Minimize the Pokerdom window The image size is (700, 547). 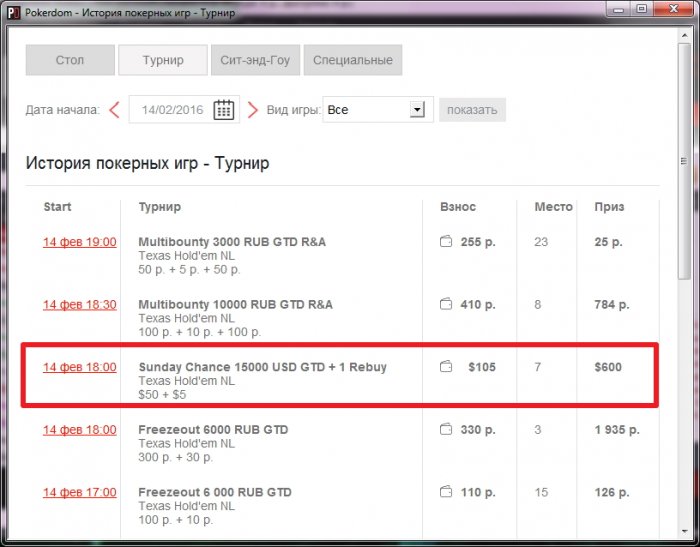pos(618,9)
